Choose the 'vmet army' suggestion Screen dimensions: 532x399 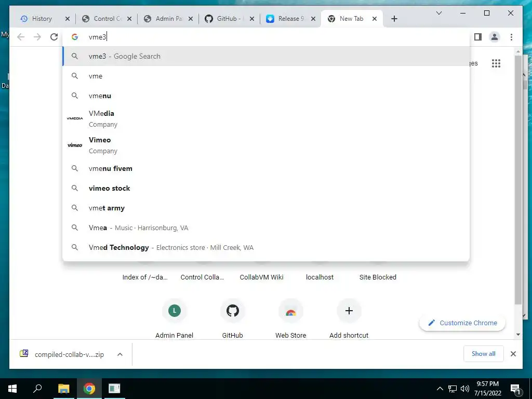point(267,208)
